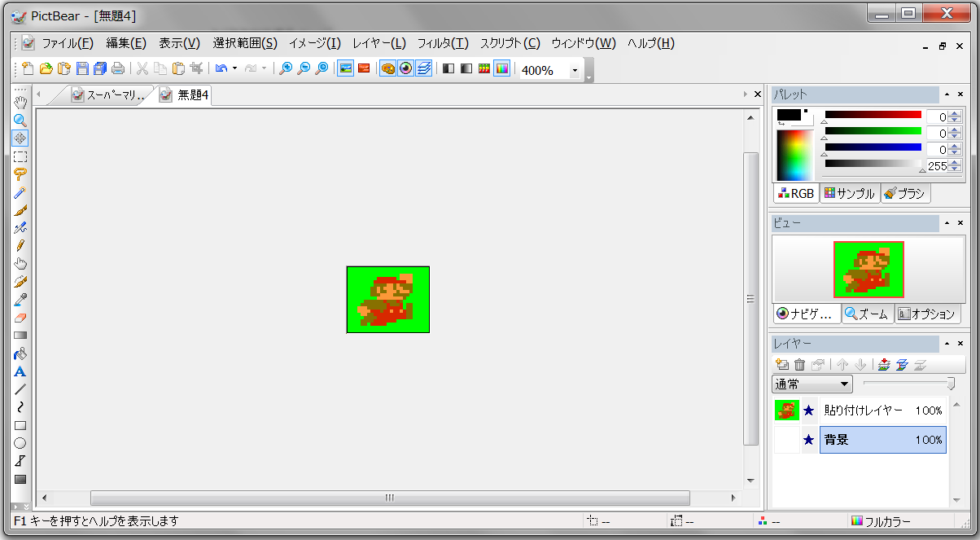Image resolution: width=980 pixels, height=540 pixels.
Task: Select the Smudge finger tool
Action: [x=20, y=264]
